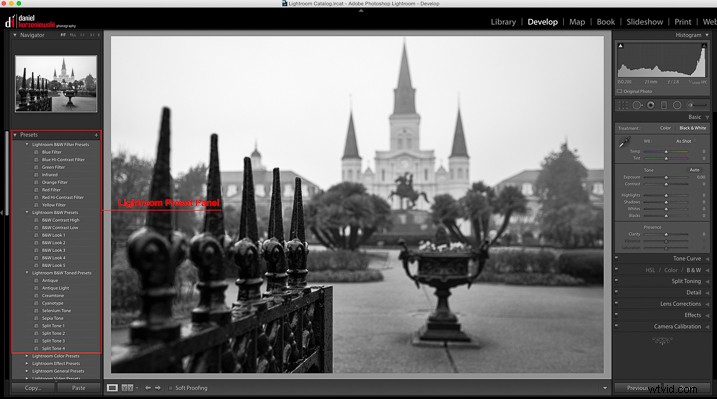Set the Navigator zoom to FIT

pos(63,35)
